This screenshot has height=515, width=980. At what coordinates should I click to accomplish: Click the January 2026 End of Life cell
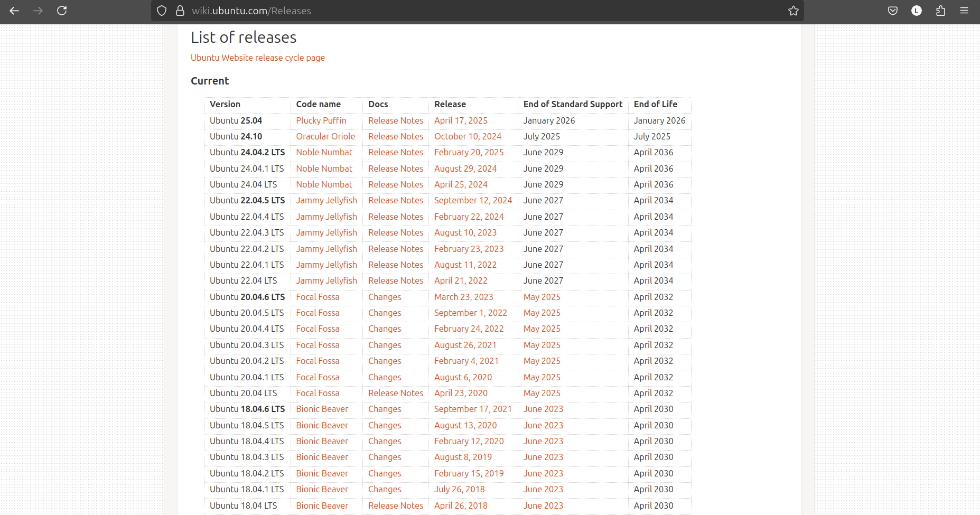pyautogui.click(x=659, y=120)
